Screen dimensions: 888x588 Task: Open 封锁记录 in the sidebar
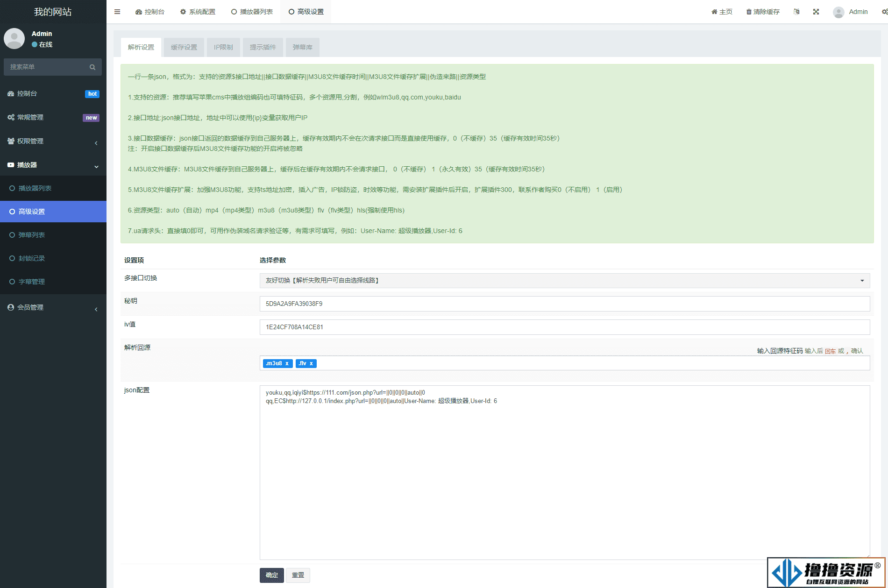click(x=53, y=258)
